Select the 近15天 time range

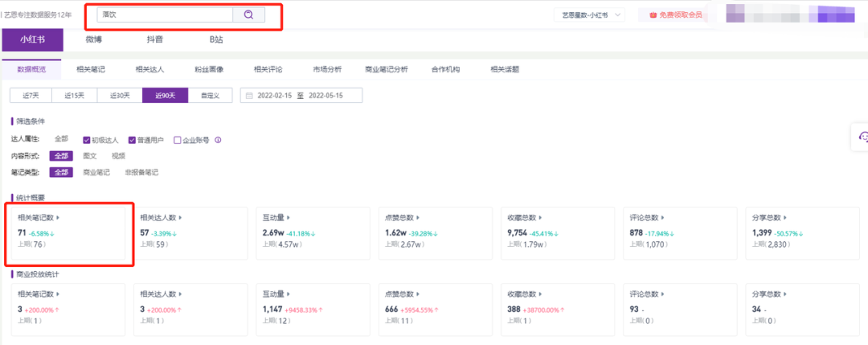click(74, 95)
